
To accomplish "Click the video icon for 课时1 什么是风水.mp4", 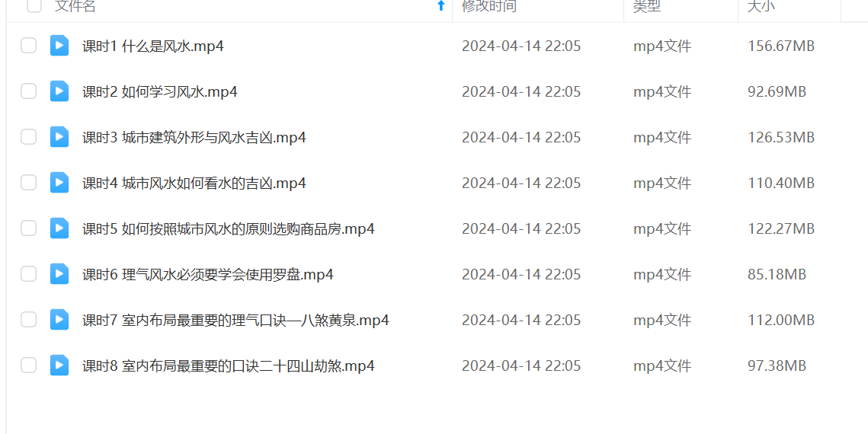I will 59,46.
